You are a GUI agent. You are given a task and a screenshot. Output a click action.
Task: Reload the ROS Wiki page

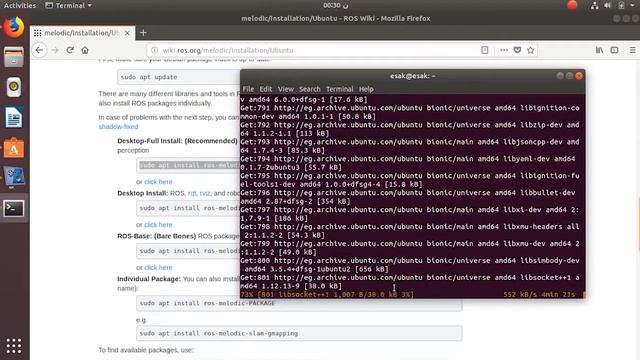tap(70, 50)
